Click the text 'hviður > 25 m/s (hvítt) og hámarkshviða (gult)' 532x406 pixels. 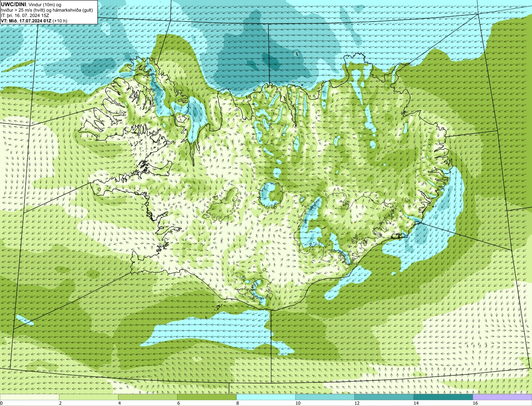pyautogui.click(x=47, y=10)
